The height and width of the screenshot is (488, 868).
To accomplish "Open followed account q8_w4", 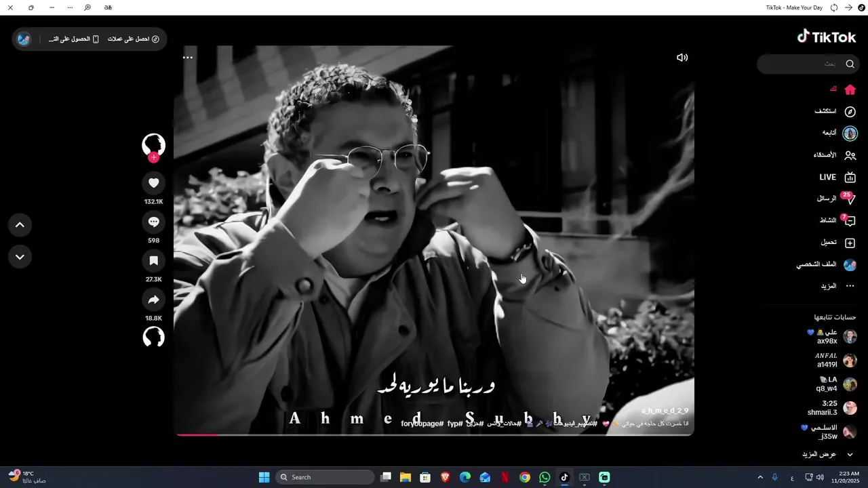I will [x=835, y=384].
